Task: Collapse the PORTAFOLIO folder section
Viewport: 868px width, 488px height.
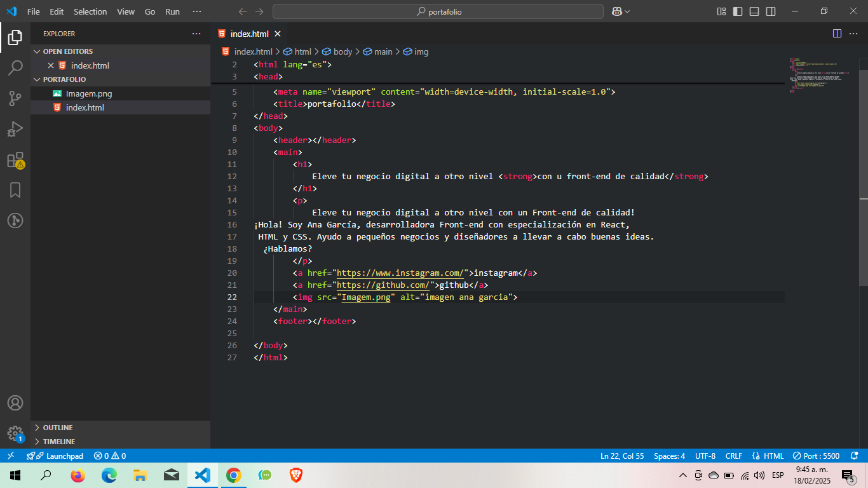Action: coord(64,79)
